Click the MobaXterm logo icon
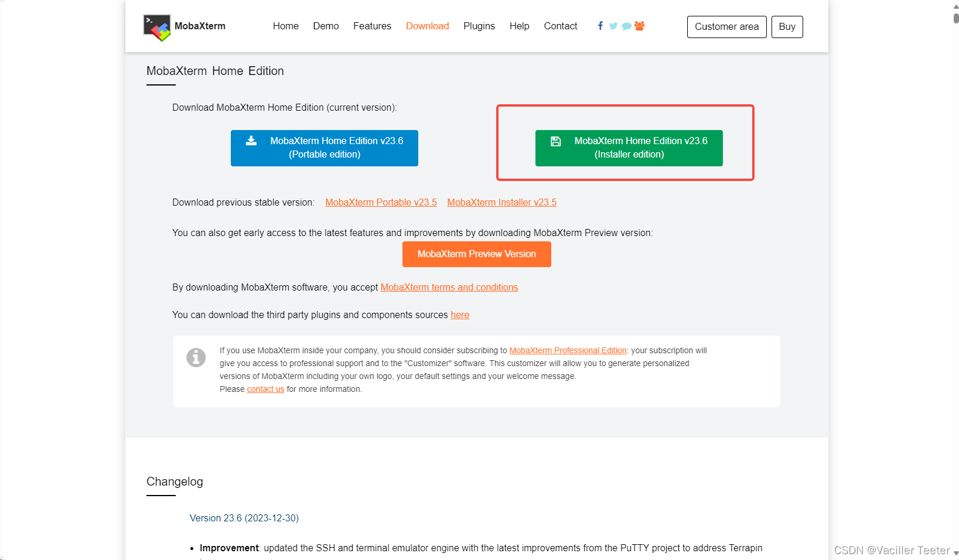Screen dimensions: 959x560 tap(157, 28)
